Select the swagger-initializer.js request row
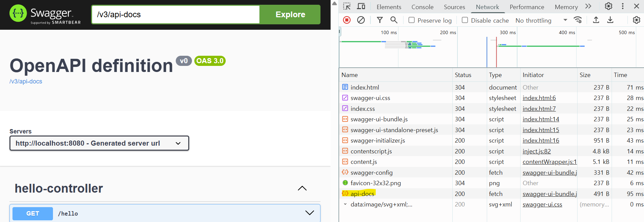This screenshot has width=644, height=222. (x=492, y=141)
